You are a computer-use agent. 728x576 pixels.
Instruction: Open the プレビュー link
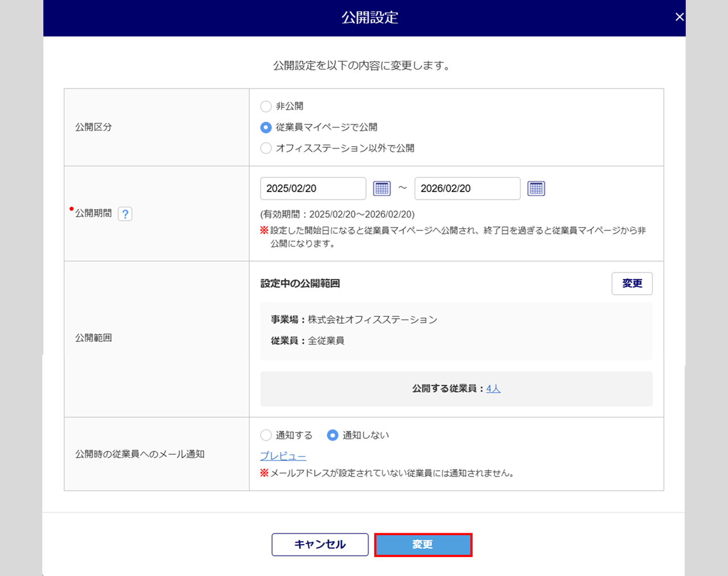click(283, 456)
